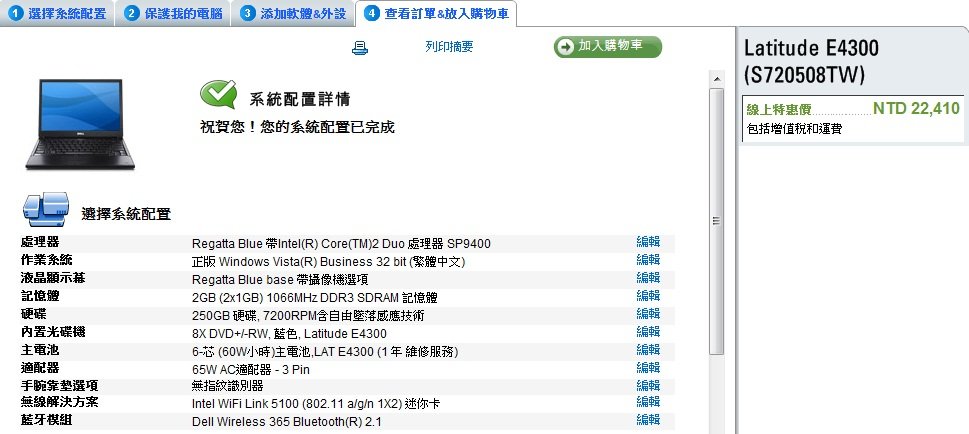
Task: Switch to tab 2 保護我的電腦
Action: pos(173,13)
